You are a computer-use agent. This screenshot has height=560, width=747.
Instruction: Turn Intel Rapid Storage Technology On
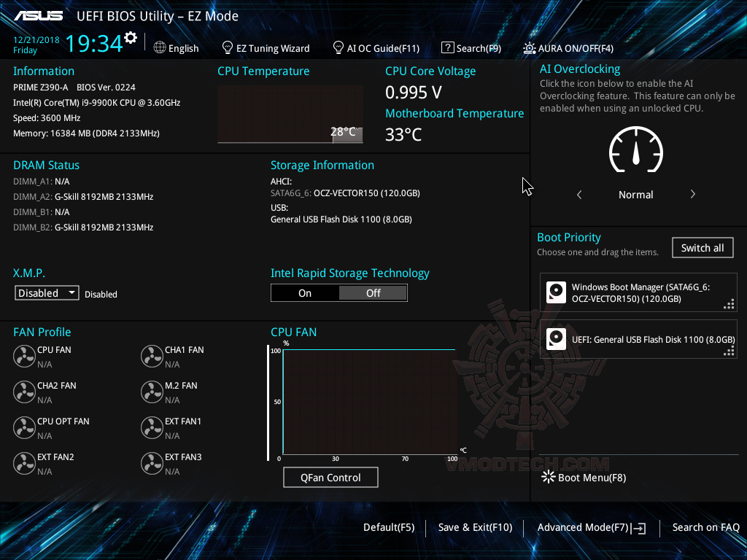[x=305, y=293]
